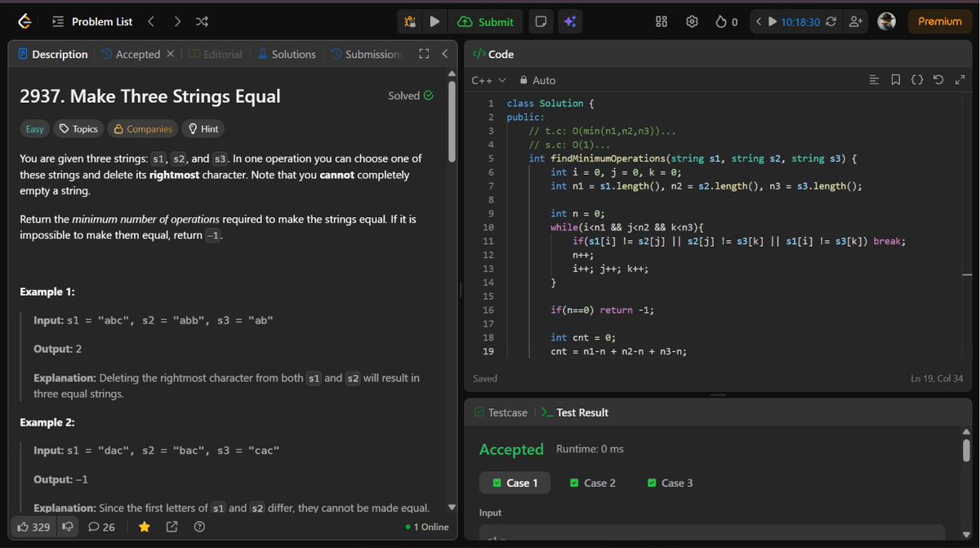Open the Problem List panel
Image resolution: width=980 pixels, height=548 pixels.
92,22
